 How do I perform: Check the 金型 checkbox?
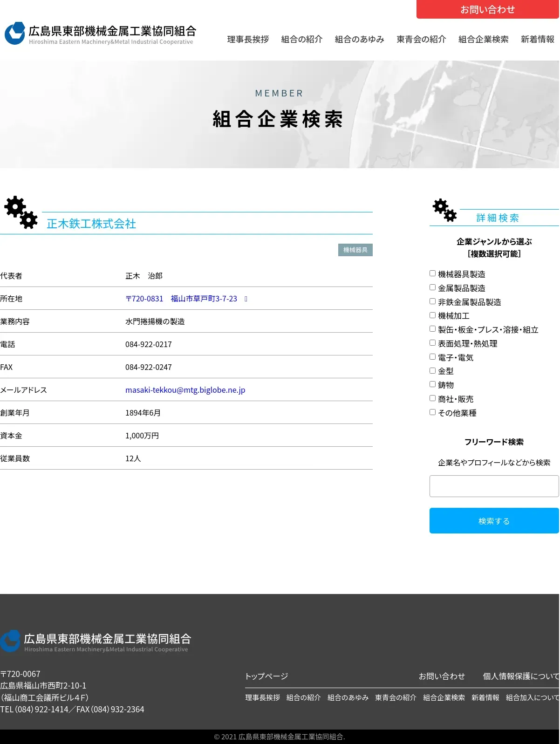tap(432, 371)
